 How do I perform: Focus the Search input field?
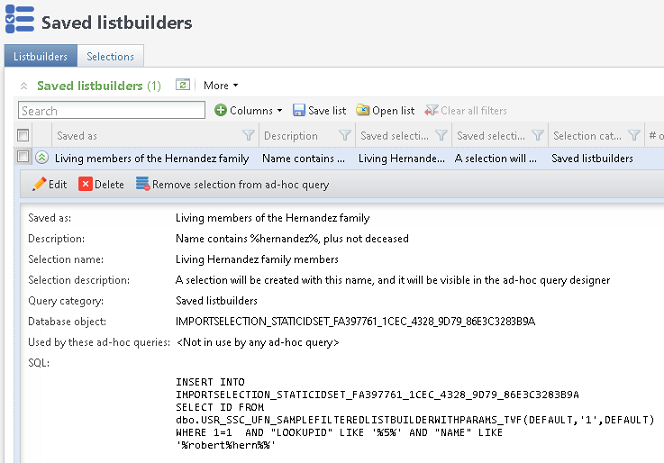click(112, 111)
